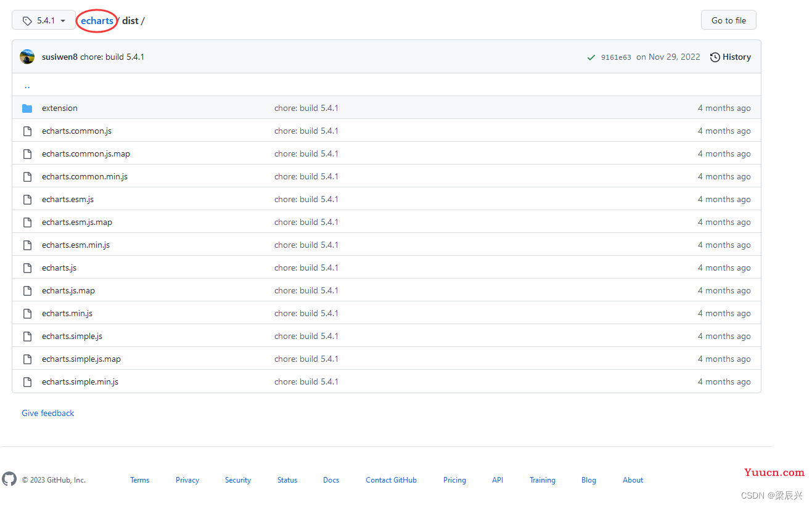Open echarts.js file
Viewport: 812px width, 506px height.
(x=59, y=268)
